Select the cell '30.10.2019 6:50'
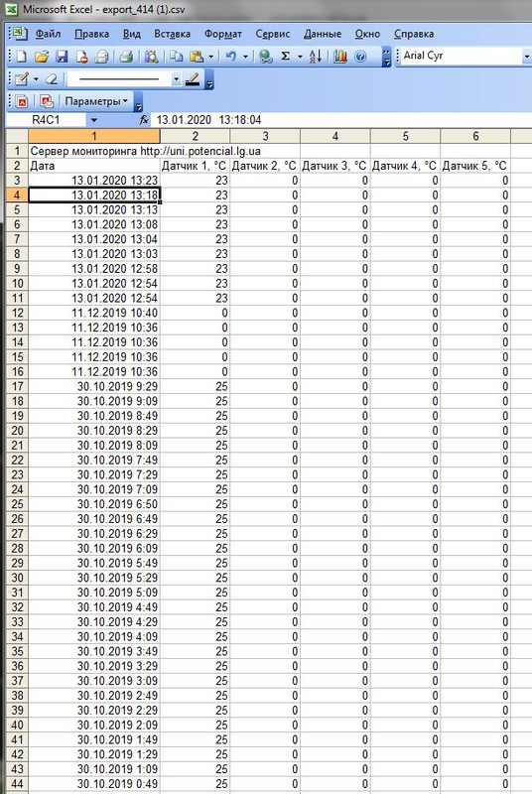This screenshot has height=794, width=532. click(x=94, y=504)
